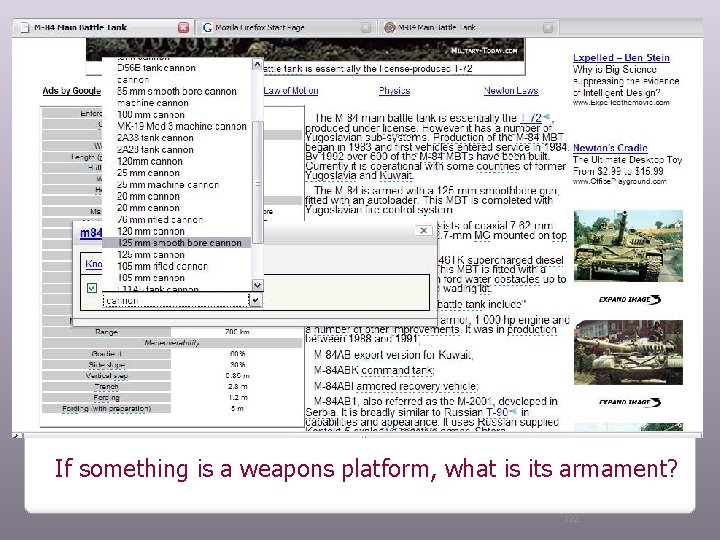Choose '120mm cannon' option
This screenshot has width=720, height=540.
pyautogui.click(x=150, y=161)
